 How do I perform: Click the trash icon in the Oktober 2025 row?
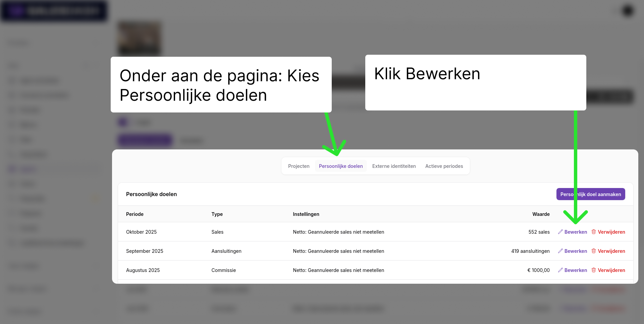click(x=594, y=232)
